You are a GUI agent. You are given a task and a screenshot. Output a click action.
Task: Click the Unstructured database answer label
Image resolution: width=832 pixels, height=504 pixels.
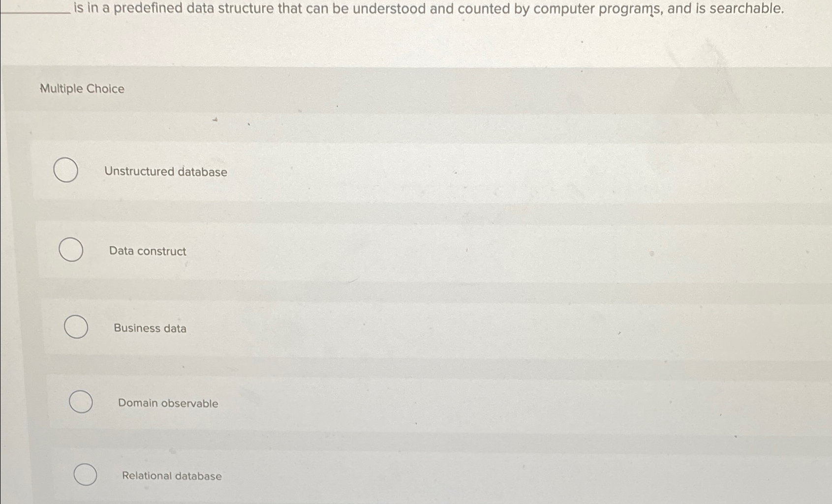(x=166, y=172)
